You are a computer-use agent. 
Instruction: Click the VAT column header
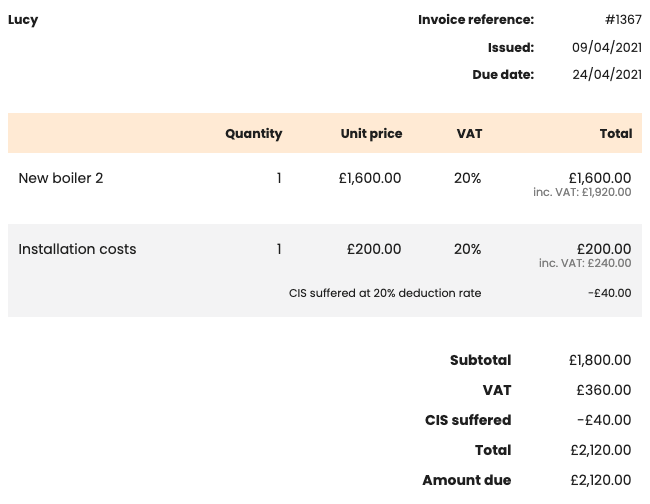point(469,133)
